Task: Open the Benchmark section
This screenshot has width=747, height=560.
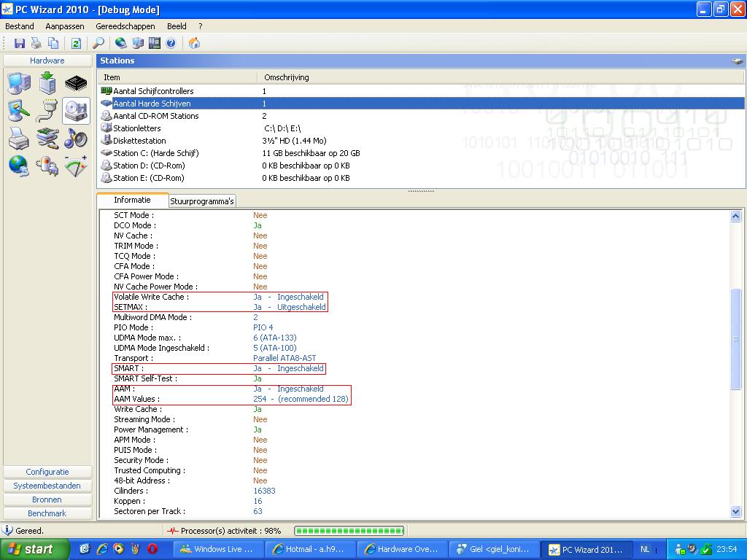Action: tap(47, 513)
